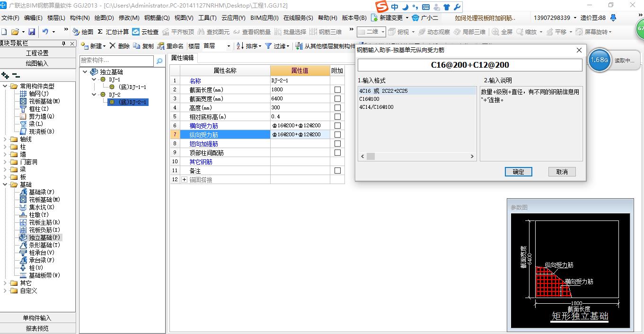Viewport: 644px width, 334px height.
Task: Toggle 附加 checkbox for 短向加强筋 row
Action: pos(337,143)
